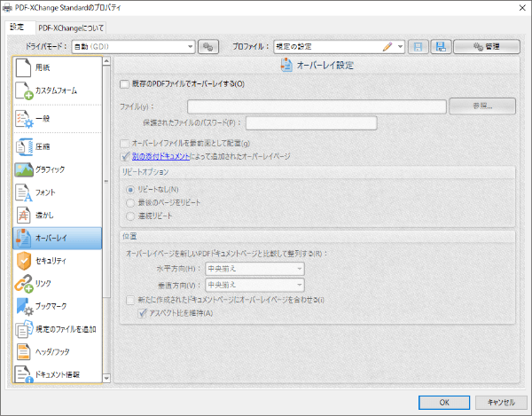The height and width of the screenshot is (416, 532).
Task: Open the 水平方向(H) alignment dropdown
Action: [x=254, y=269]
